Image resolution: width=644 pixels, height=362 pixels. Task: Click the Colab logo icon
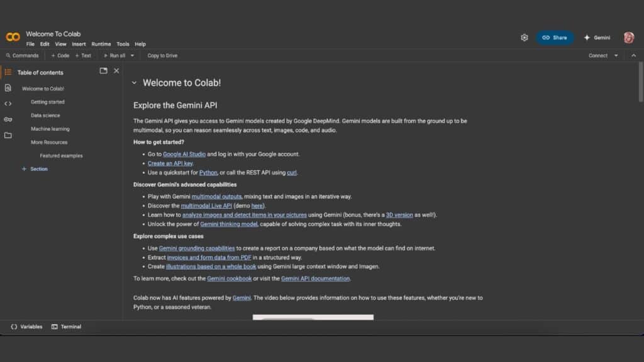pos(13,37)
